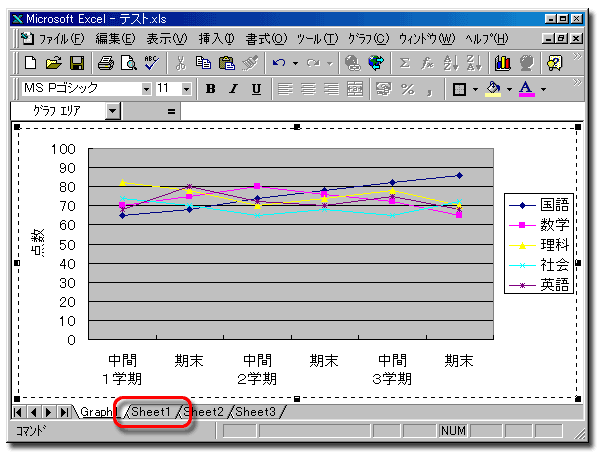Open Print Preview with the magnifier page icon
This screenshot has width=600, height=456.
(129, 63)
